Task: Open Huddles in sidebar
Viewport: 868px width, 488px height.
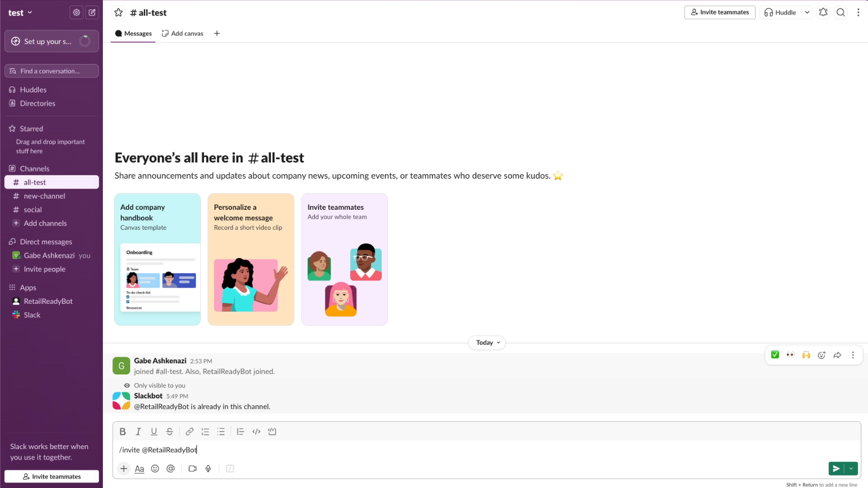Action: (x=52, y=90)
